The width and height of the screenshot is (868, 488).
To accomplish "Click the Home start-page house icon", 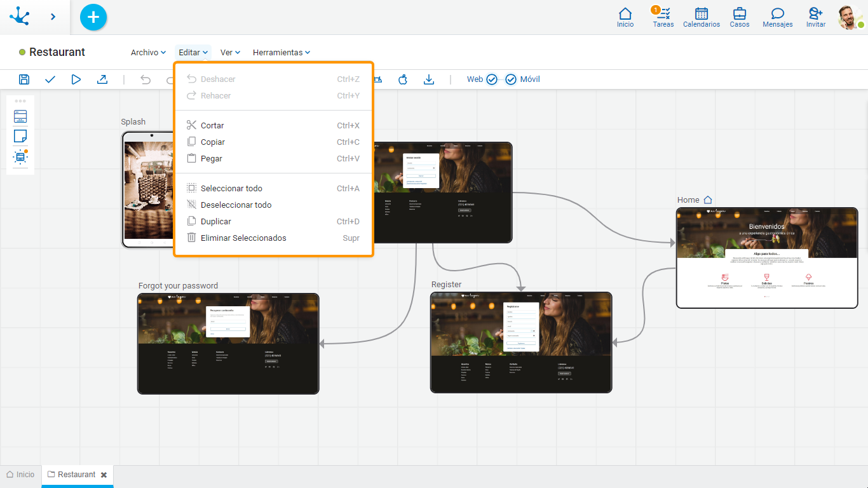I will click(708, 200).
